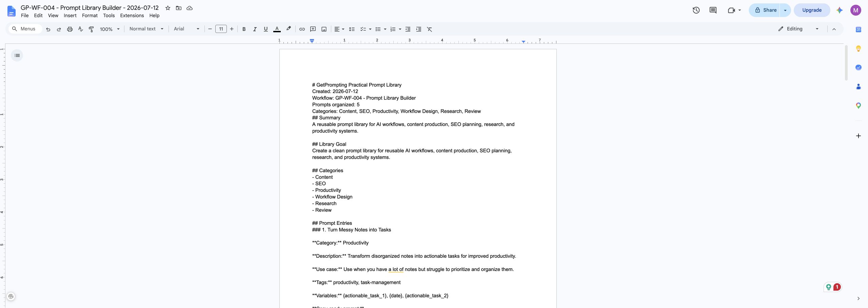Increase the indent
The width and height of the screenshot is (868, 308).
pos(419,29)
